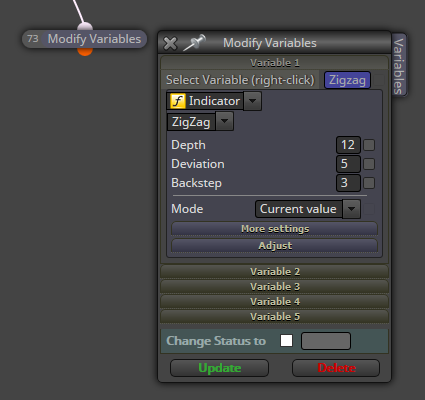The image size is (425, 400).
Task: Close the Modify Variables panel with X icon
Action: [x=170, y=43]
